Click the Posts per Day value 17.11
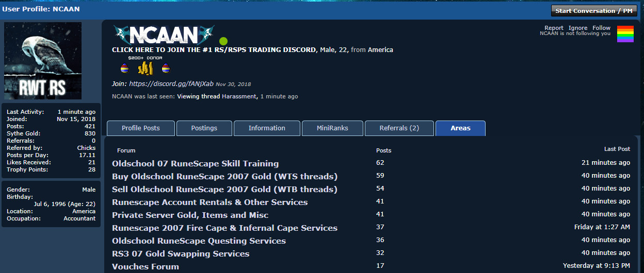644x273 pixels. pos(88,155)
